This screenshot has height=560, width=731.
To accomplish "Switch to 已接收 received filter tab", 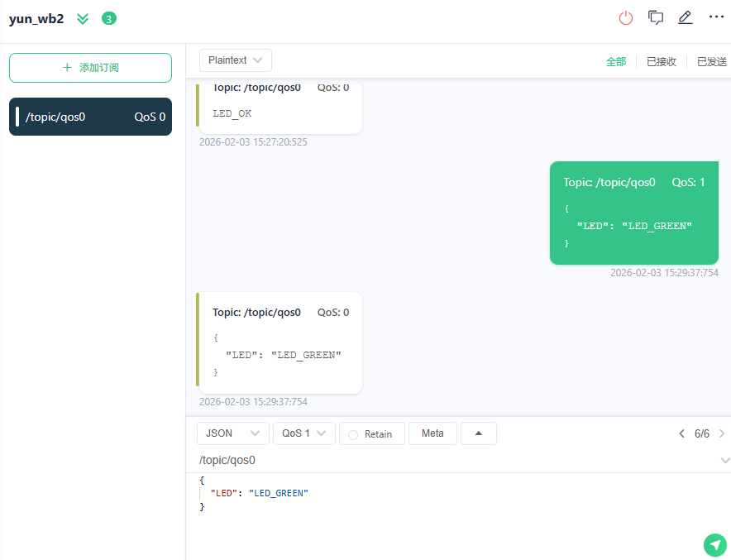I will (x=661, y=61).
